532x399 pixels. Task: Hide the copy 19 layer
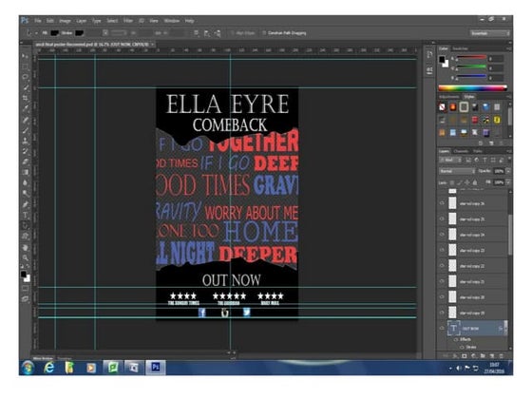442,313
